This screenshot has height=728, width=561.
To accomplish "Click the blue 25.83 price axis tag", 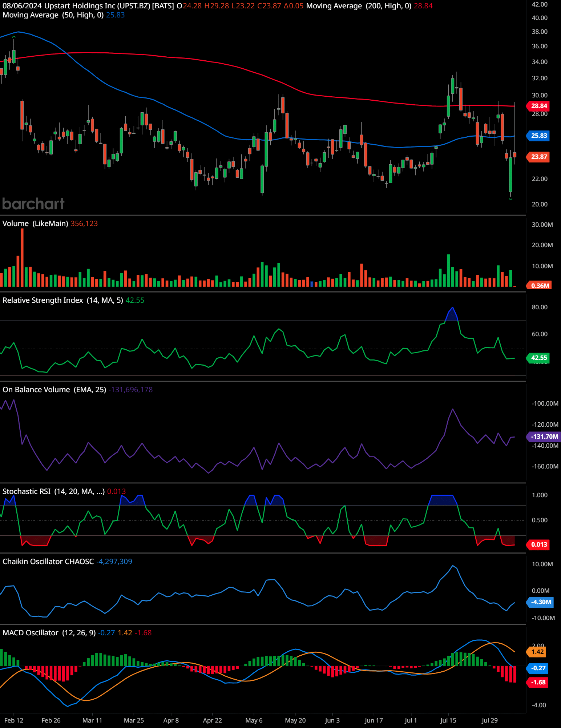I will (538, 136).
